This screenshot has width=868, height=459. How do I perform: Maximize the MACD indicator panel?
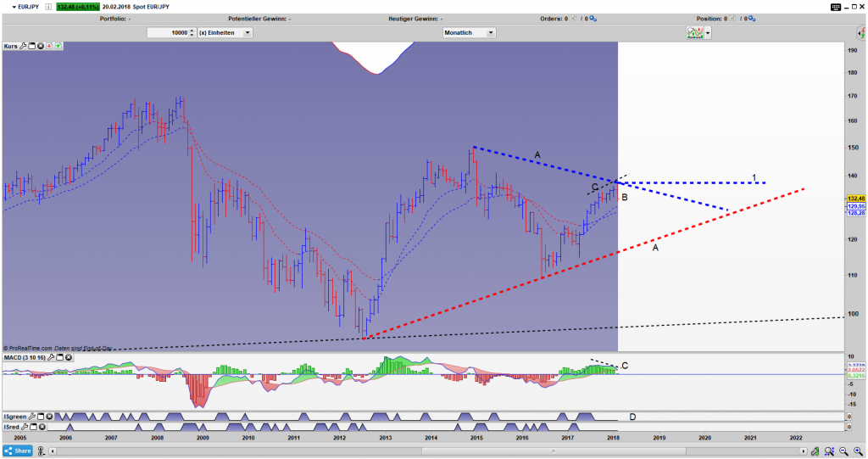coord(60,357)
